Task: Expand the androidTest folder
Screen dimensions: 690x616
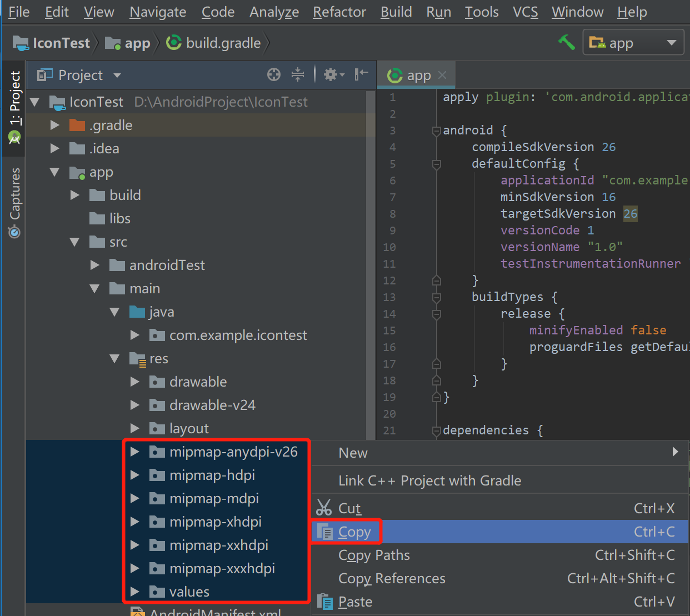Action: 94,265
